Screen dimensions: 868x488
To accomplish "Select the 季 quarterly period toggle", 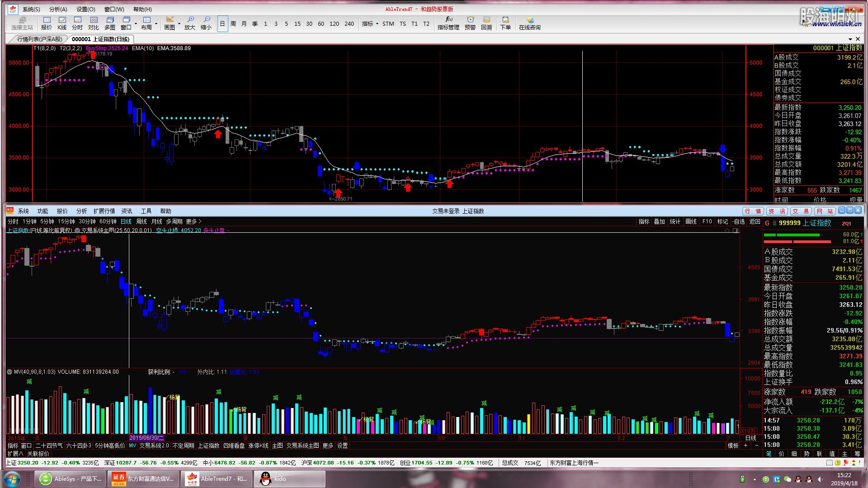I will pyautogui.click(x=255, y=23).
